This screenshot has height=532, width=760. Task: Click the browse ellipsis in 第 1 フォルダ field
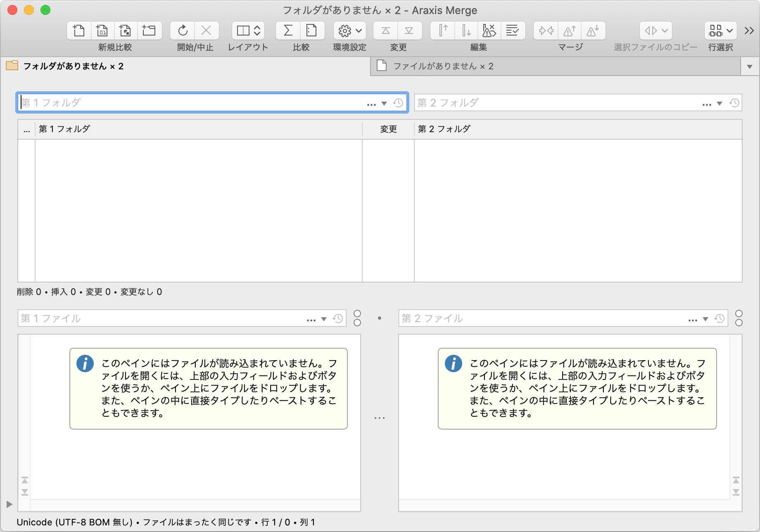click(x=371, y=104)
